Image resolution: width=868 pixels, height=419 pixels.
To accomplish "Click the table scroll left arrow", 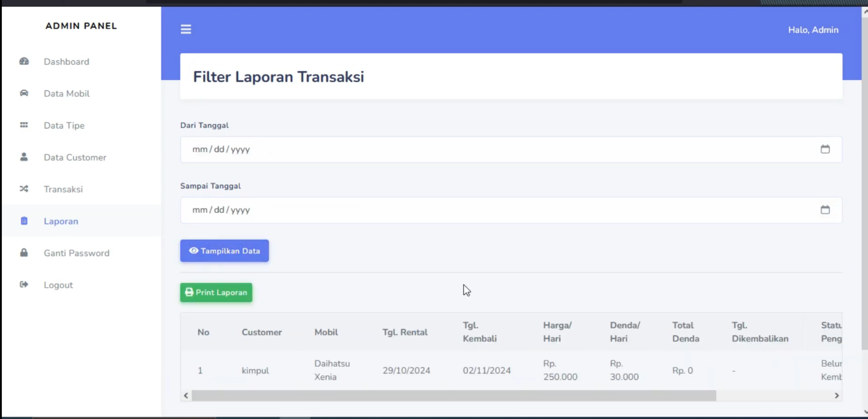I will click(186, 396).
